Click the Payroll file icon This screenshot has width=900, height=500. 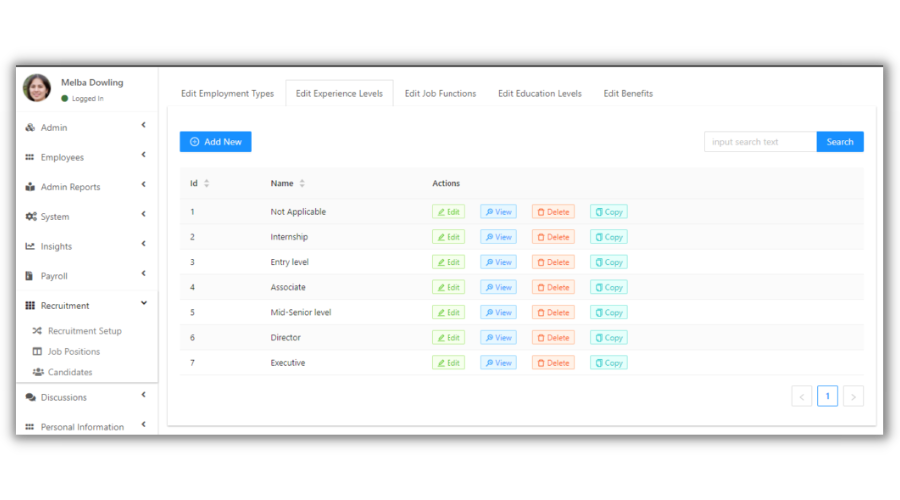pos(30,276)
